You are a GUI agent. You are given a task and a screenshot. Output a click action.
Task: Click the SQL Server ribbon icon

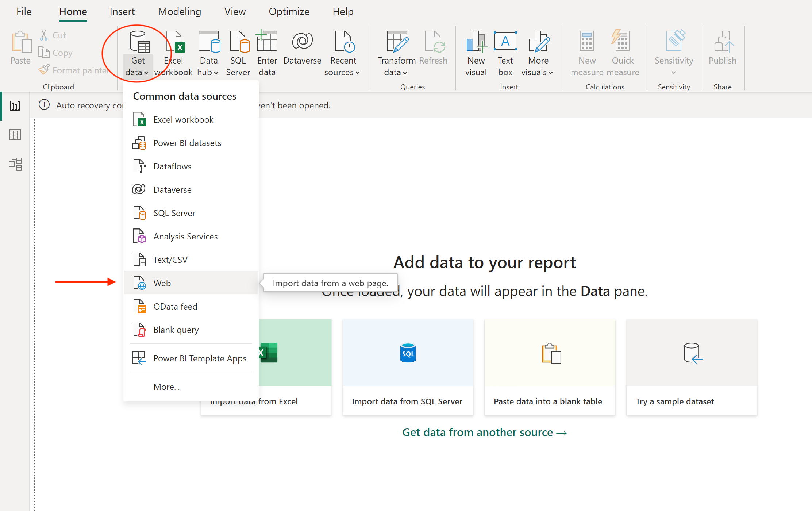click(x=238, y=53)
